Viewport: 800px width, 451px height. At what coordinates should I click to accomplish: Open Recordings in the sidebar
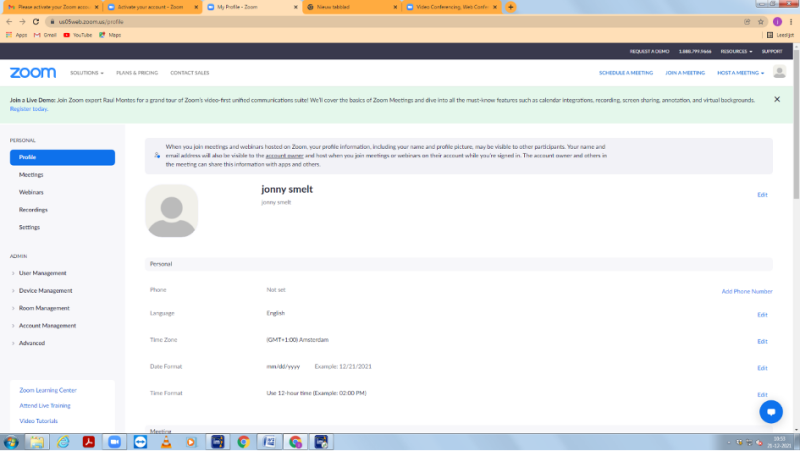(33, 210)
